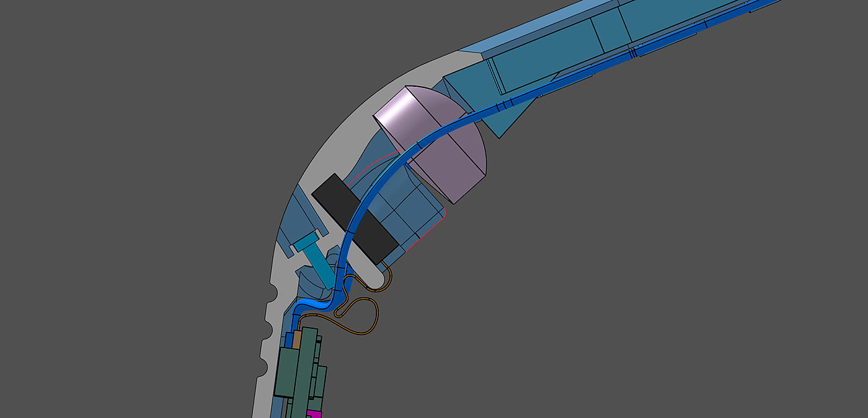
Task: Pick the small brown block above green connector
Action: click(296, 339)
